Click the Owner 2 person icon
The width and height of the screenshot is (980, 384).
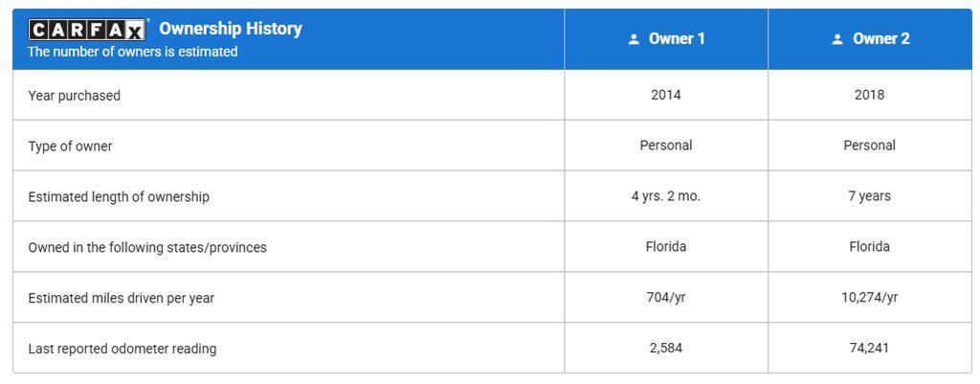click(837, 39)
